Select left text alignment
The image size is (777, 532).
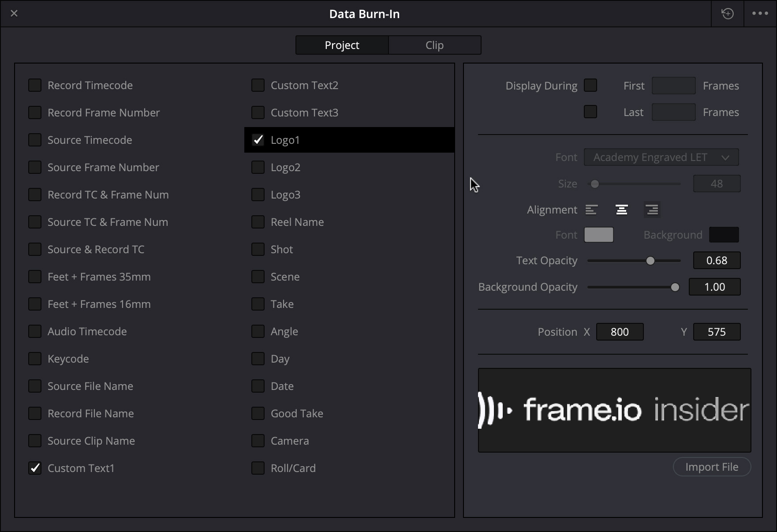coord(592,210)
